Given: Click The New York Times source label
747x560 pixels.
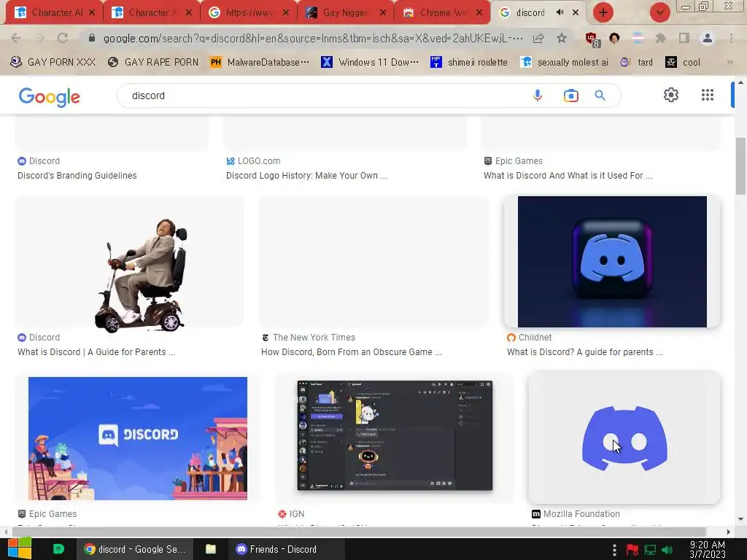Looking at the screenshot, I should click(x=314, y=337).
